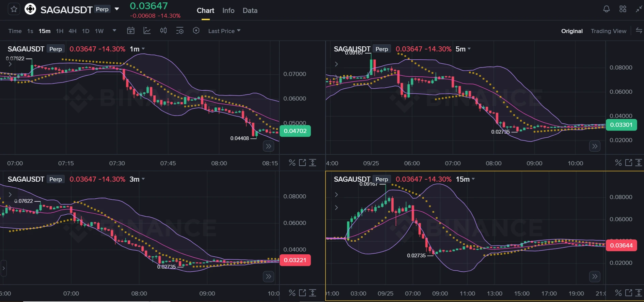Screen dimensions: 644x302
Task: Switch to the Info tab
Action: click(228, 11)
